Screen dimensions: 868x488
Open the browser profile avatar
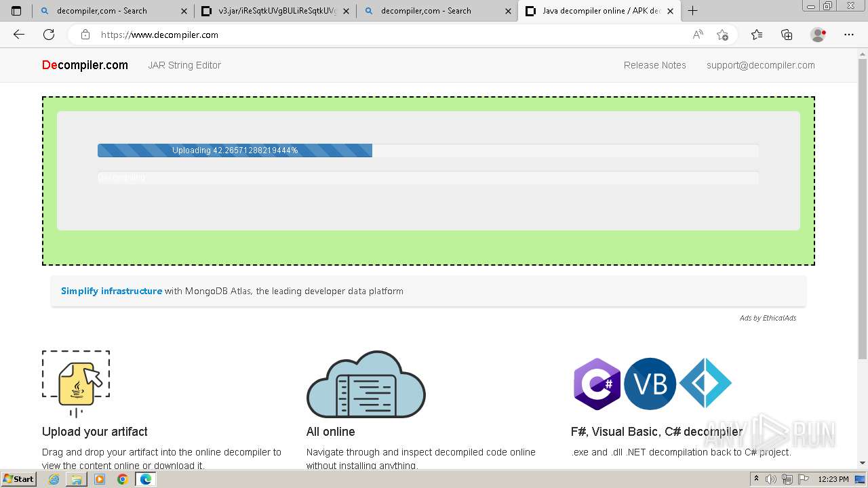[818, 35]
